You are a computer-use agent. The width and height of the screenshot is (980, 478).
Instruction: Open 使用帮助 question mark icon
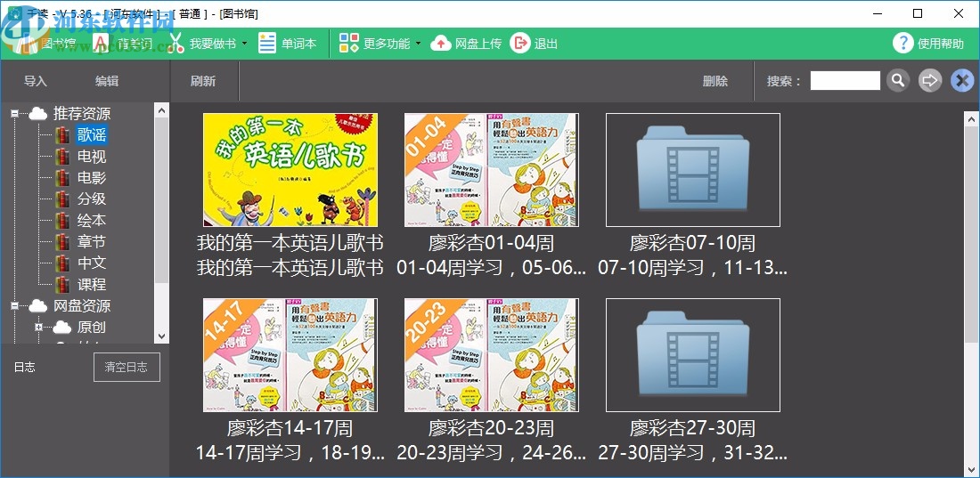coord(903,43)
